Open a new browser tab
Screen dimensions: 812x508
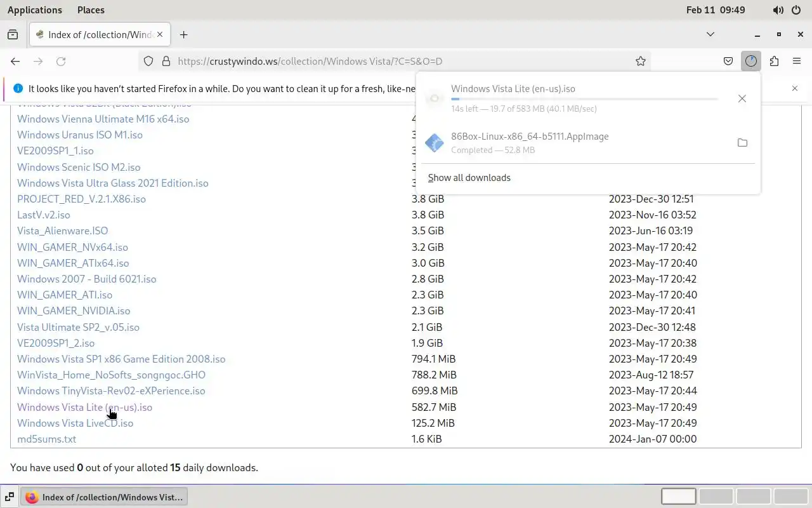pos(183,34)
